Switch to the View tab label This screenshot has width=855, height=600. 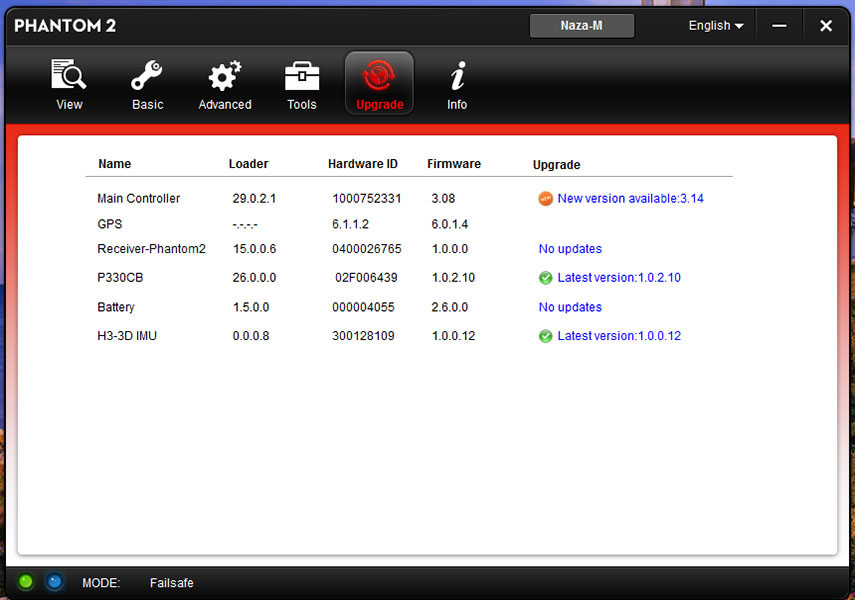(69, 104)
